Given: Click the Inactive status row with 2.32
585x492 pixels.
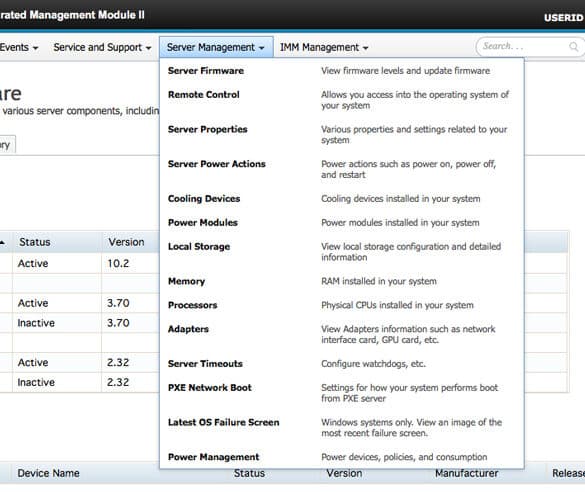Looking at the screenshot, I should point(36,382).
